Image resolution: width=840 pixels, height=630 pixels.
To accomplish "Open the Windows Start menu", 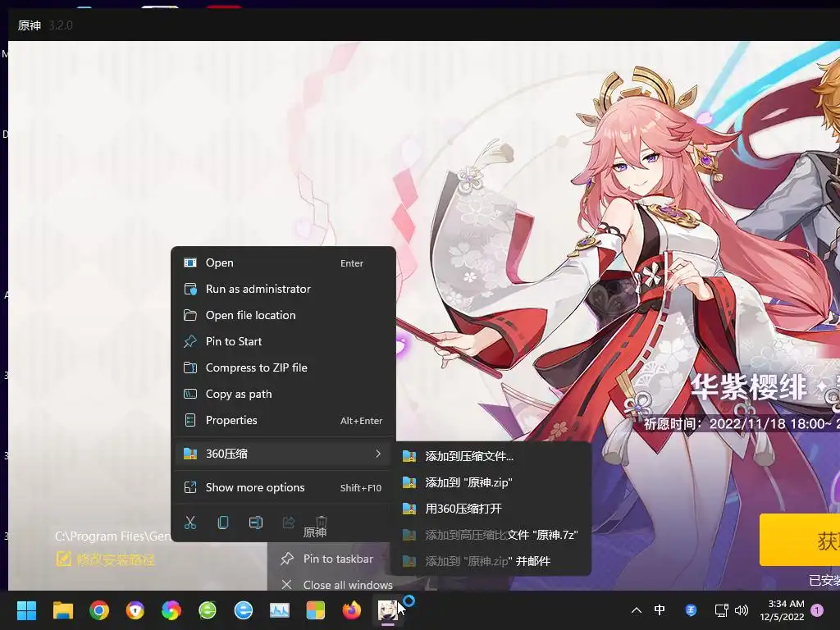I will tap(26, 610).
